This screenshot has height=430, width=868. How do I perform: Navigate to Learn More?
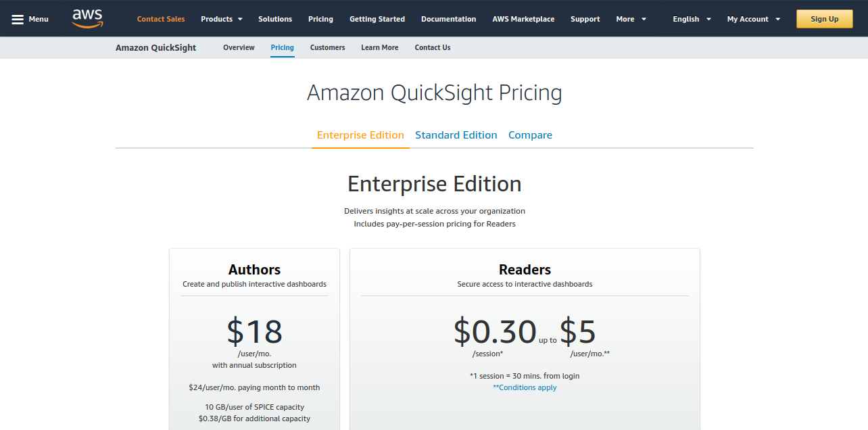coord(379,47)
